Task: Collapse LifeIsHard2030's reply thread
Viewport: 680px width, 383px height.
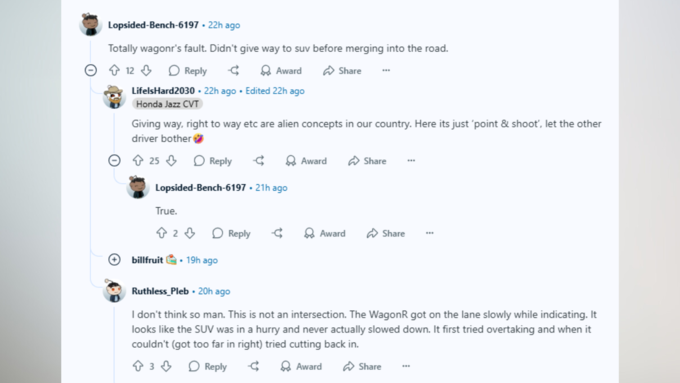Action: (114, 160)
